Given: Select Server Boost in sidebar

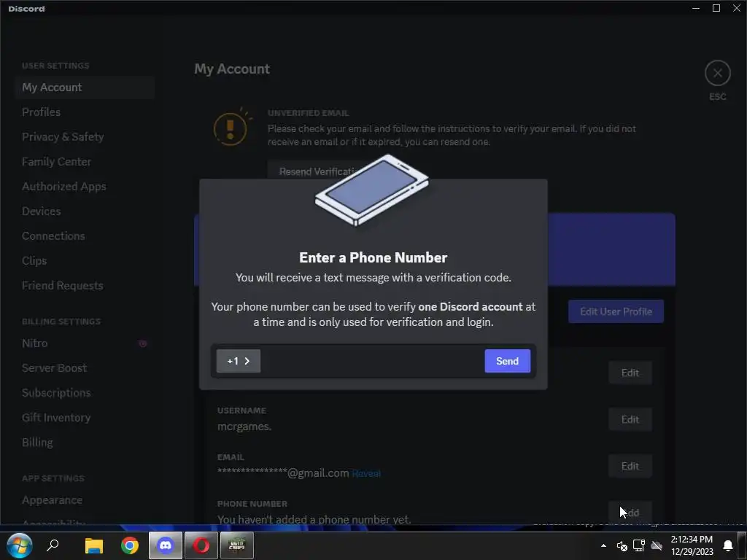Looking at the screenshot, I should pos(85,368).
